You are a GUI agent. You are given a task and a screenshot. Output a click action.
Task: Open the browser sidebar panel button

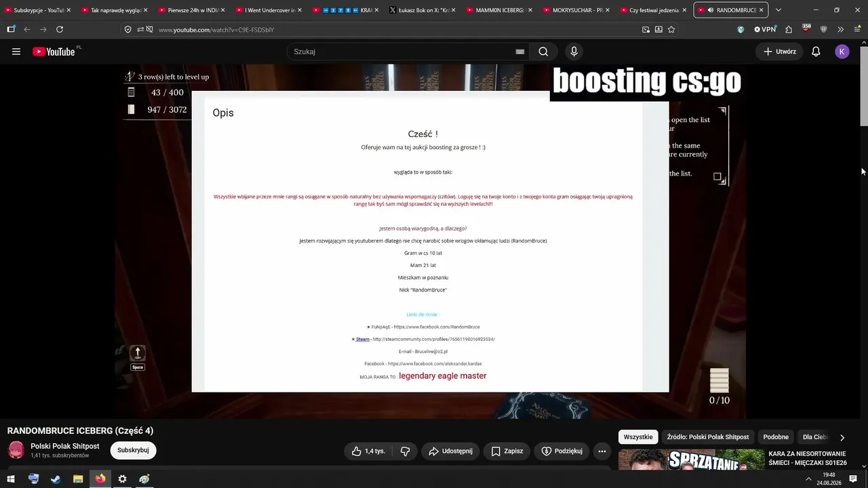(11, 30)
